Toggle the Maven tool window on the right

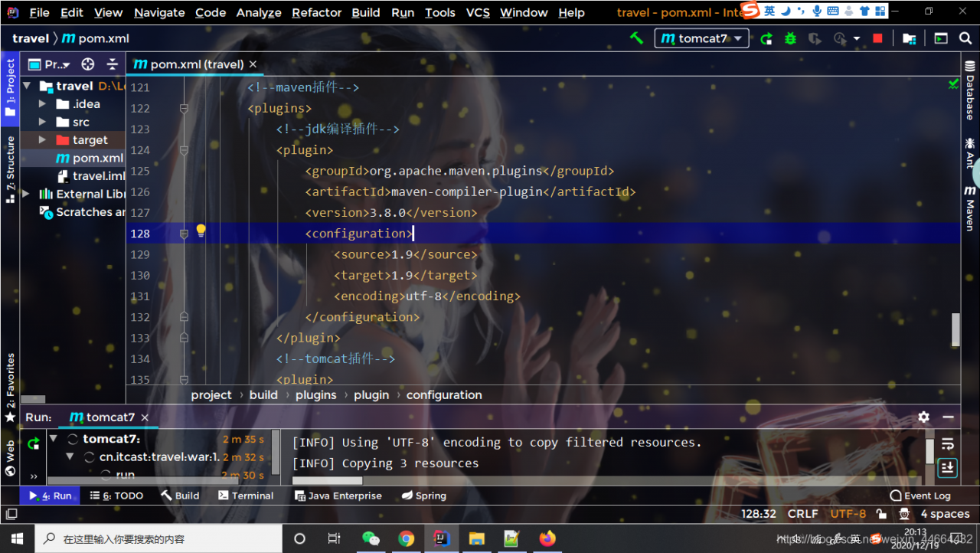[970, 208]
